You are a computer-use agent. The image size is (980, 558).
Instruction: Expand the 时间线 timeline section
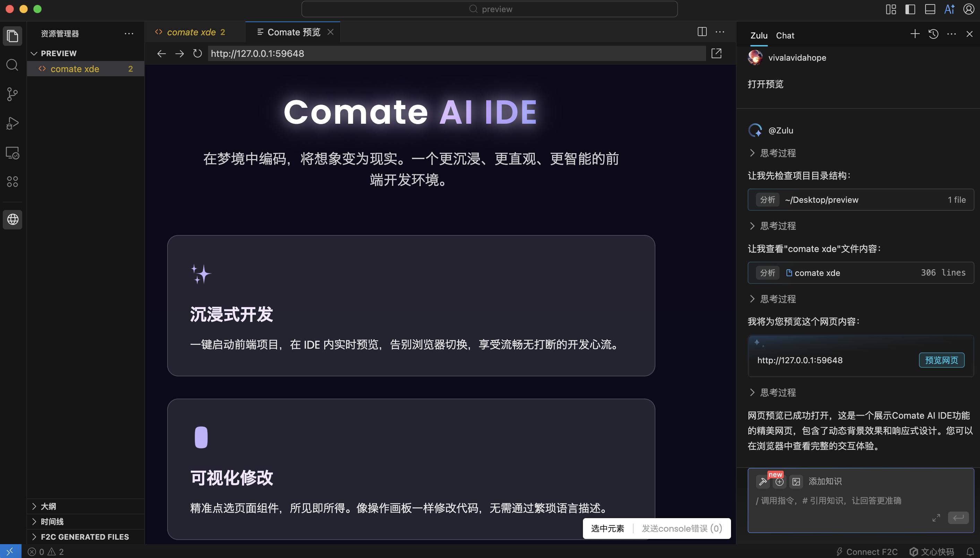(x=86, y=522)
